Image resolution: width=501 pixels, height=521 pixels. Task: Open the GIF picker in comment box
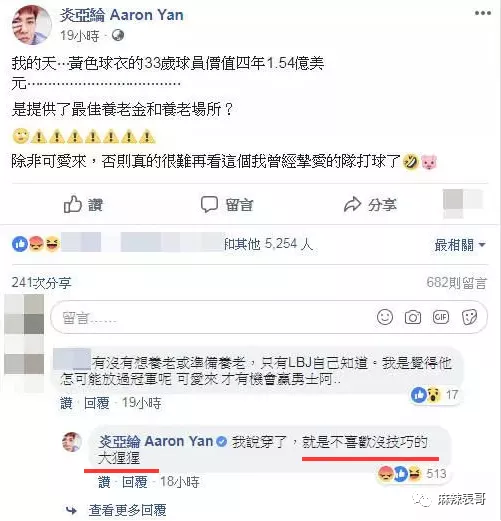[441, 317]
